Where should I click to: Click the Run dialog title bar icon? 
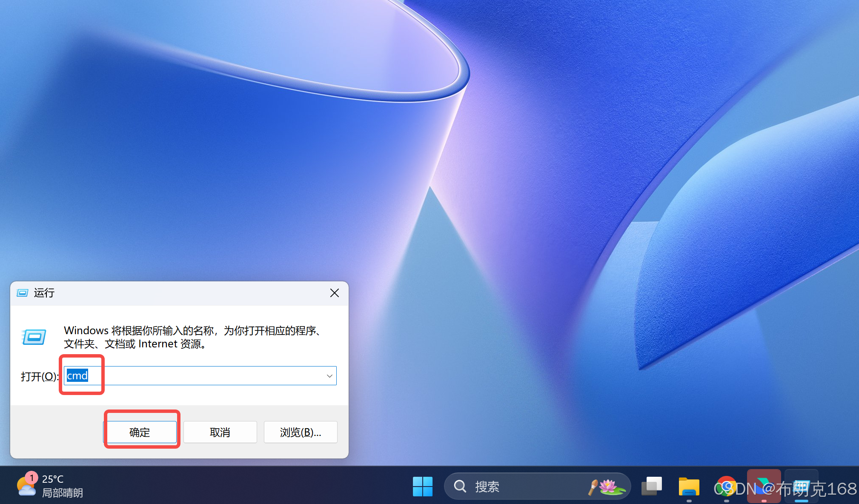[x=22, y=293]
